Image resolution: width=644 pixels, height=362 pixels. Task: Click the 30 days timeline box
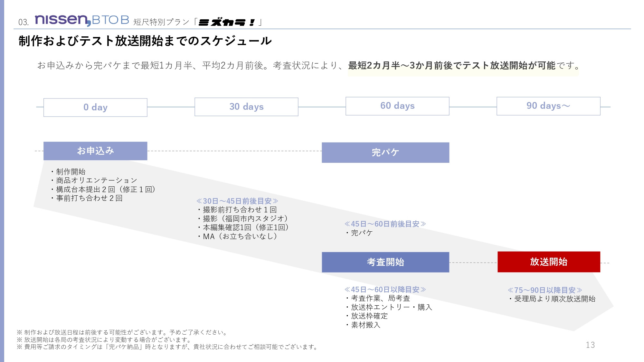pyautogui.click(x=246, y=107)
